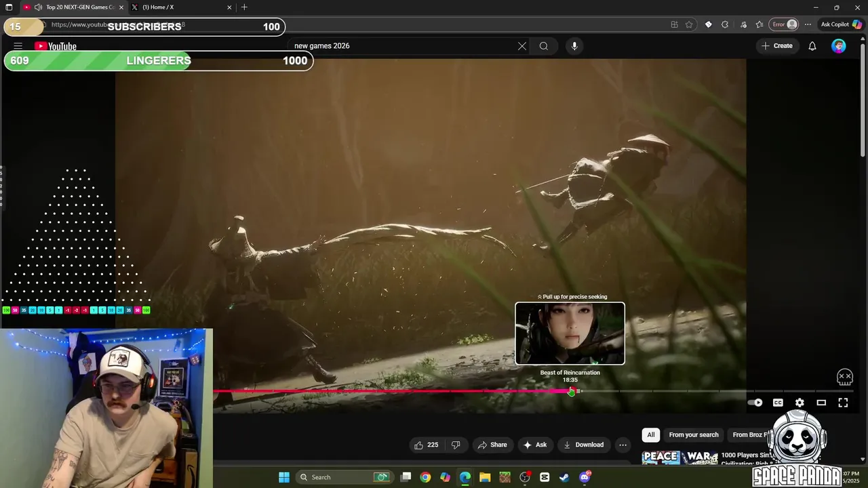This screenshot has height=488, width=868.
Task: Switch to the 'Top 20 NEXT-GEN Games' browser tab
Action: click(79, 7)
